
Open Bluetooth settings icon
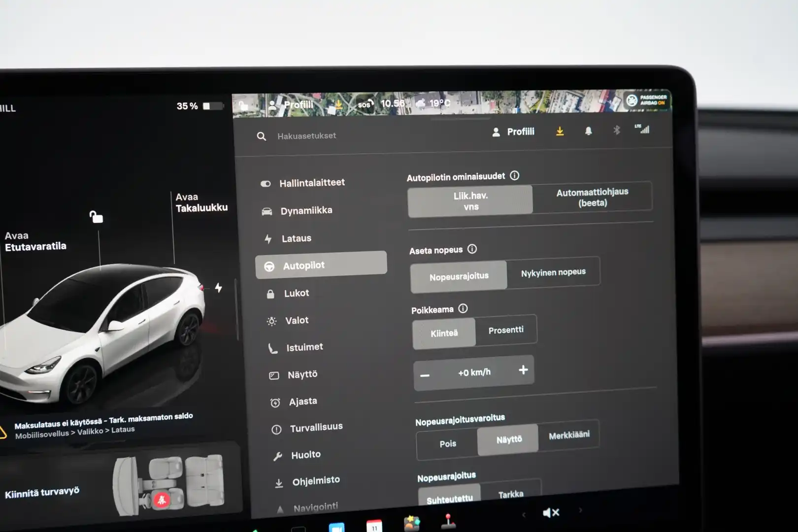[616, 130]
